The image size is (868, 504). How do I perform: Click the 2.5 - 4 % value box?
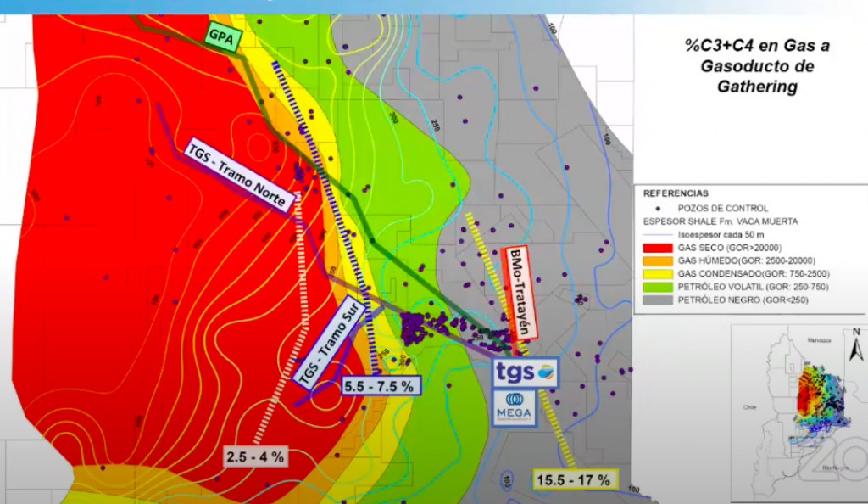255,456
